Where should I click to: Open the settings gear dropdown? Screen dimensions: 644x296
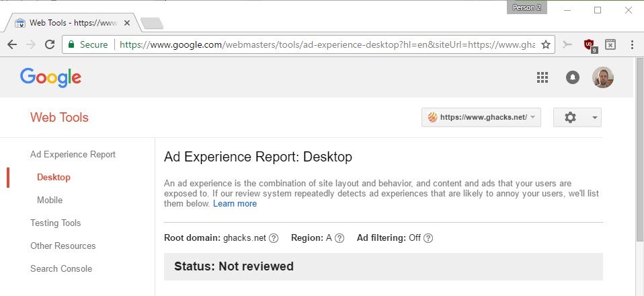click(x=577, y=118)
